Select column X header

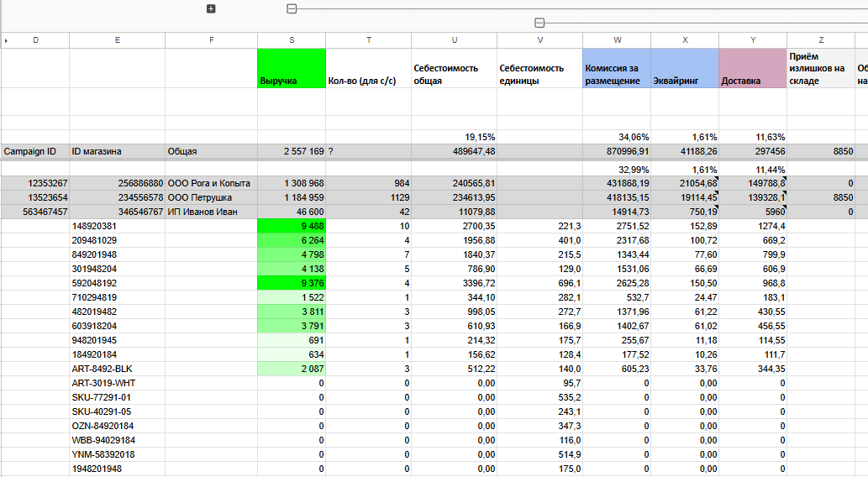[686, 40]
